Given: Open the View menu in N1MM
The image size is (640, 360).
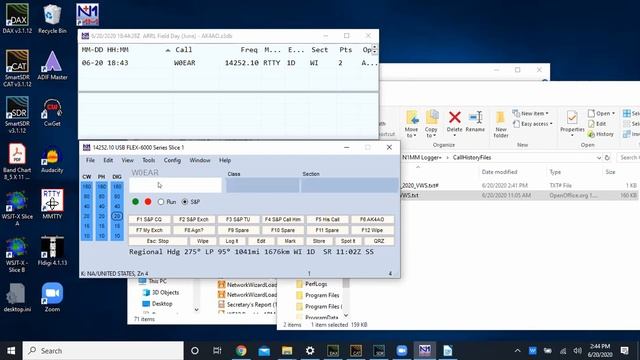Looking at the screenshot, I should (127, 160).
